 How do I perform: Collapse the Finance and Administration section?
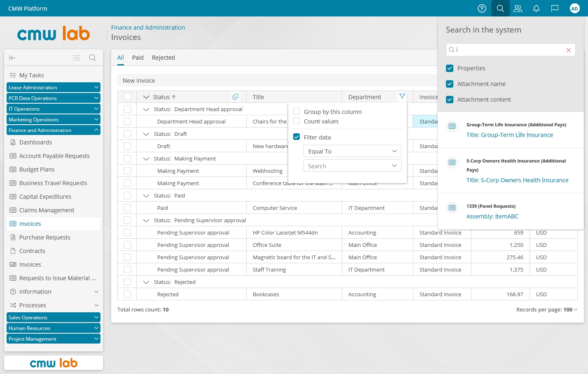pos(54,130)
